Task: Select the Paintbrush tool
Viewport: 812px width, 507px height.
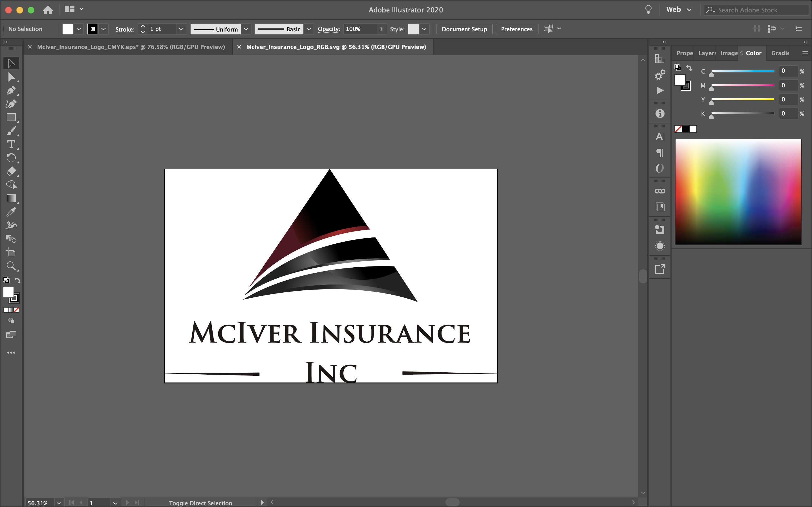Action: tap(11, 131)
